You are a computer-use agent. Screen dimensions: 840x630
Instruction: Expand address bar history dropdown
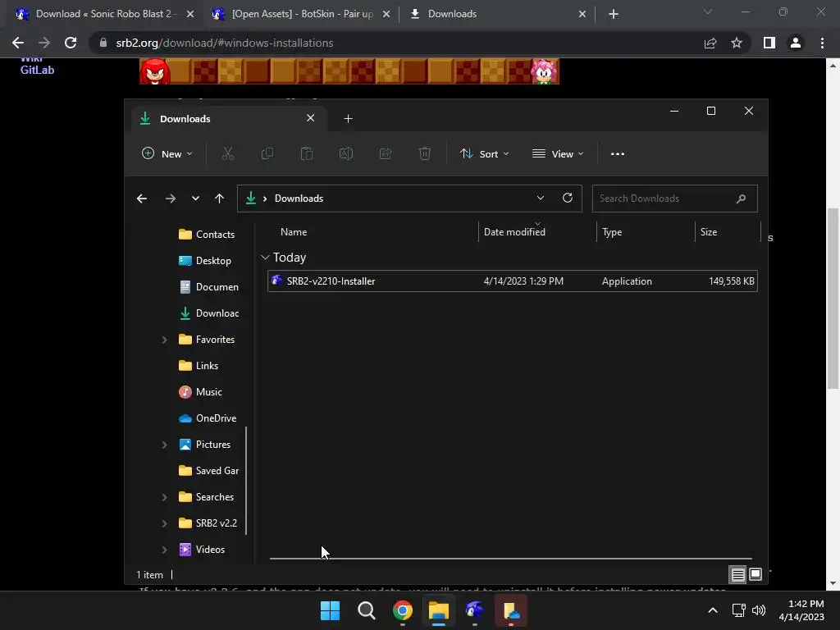[541, 198]
